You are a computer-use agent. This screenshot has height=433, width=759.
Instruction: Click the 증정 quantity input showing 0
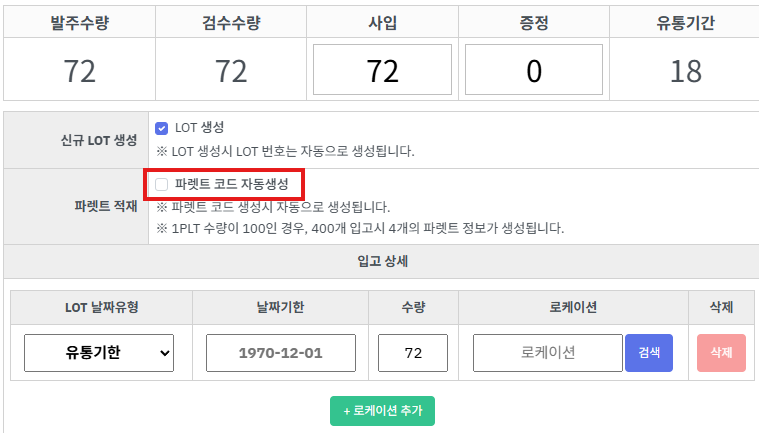[x=534, y=70]
